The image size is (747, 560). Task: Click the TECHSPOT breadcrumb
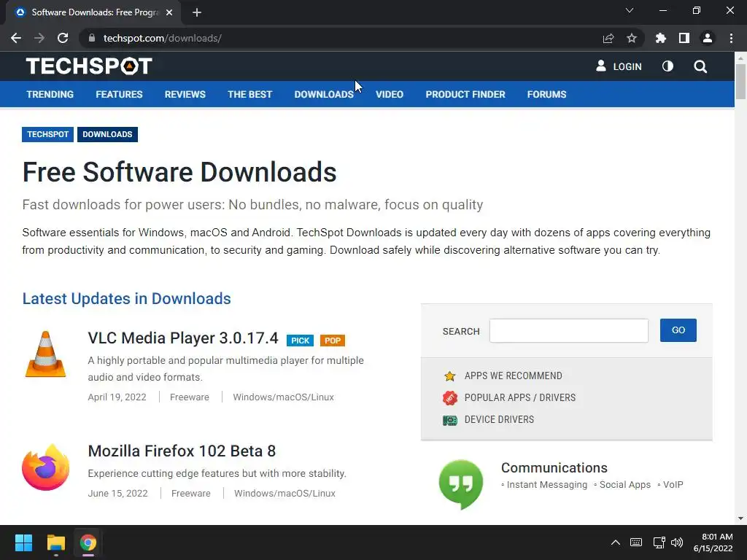(x=47, y=134)
